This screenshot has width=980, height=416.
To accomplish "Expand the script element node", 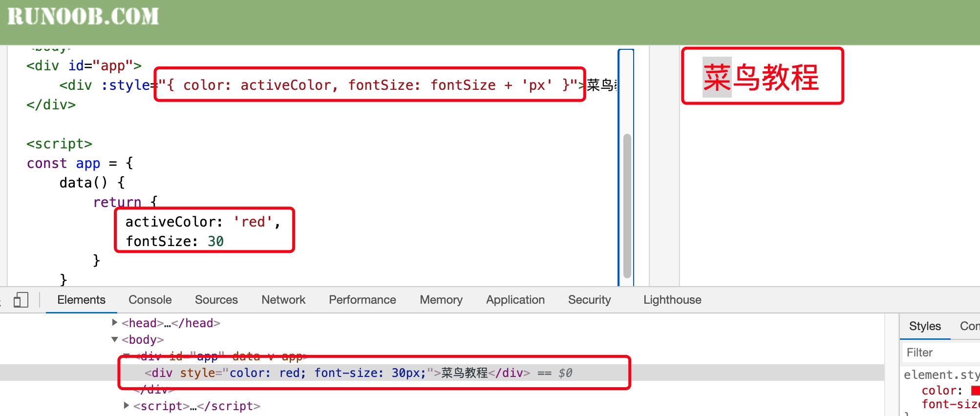I will (x=127, y=405).
